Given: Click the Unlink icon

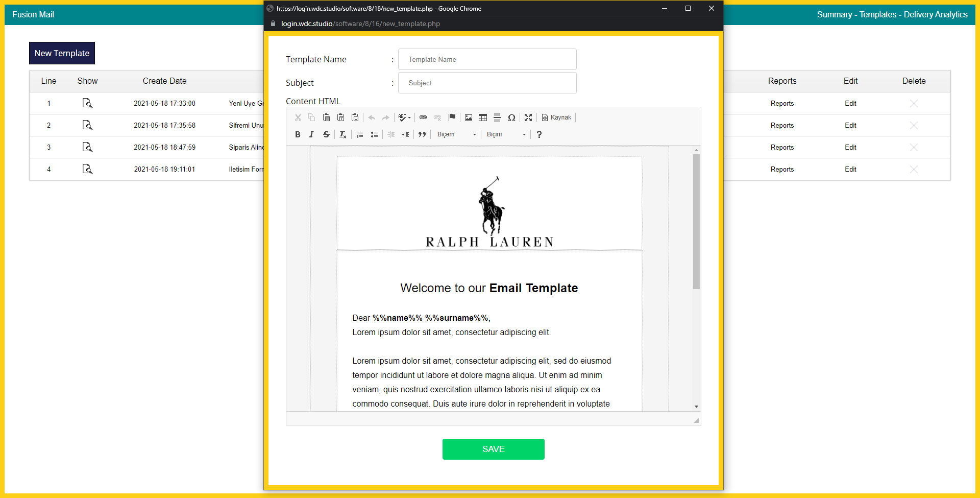Looking at the screenshot, I should tap(437, 117).
